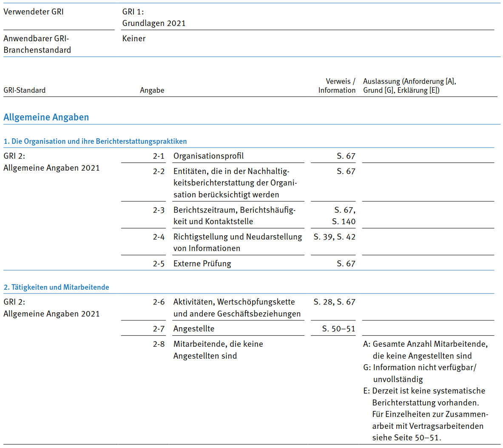This screenshot has width=503, height=448.
Task: Click disclosure number 2-2
Action: coord(159,171)
